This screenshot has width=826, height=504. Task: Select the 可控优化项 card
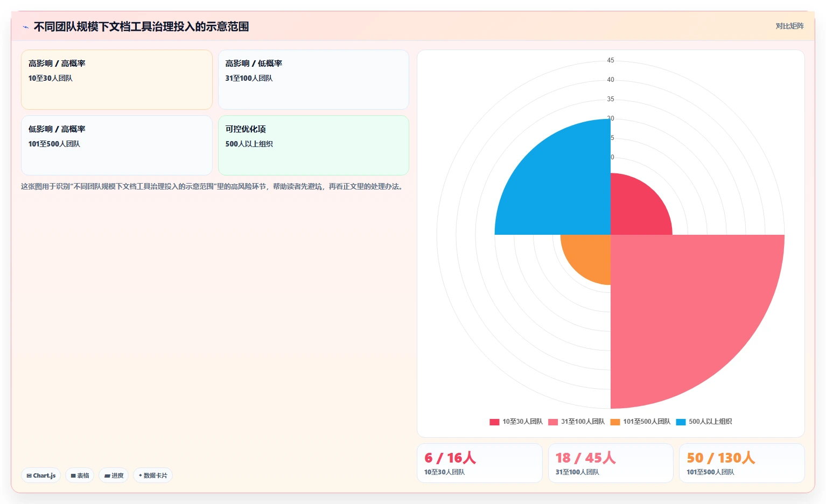313,145
